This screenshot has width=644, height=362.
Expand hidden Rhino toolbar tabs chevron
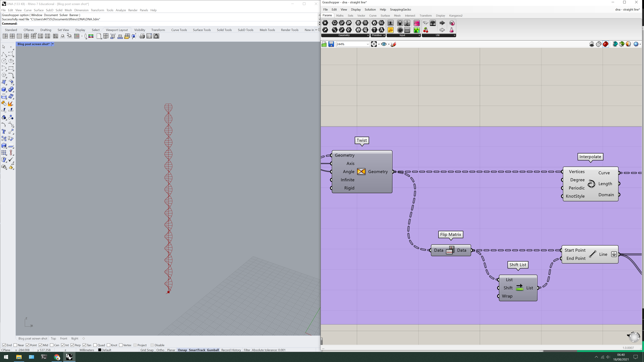(x=316, y=30)
